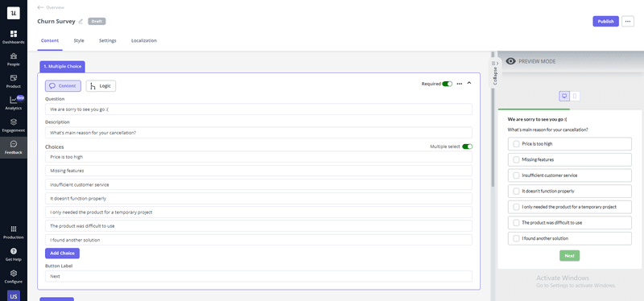The width and height of the screenshot is (644, 301).
Task: Open the question Logic sub-tab
Action: pyautogui.click(x=101, y=86)
